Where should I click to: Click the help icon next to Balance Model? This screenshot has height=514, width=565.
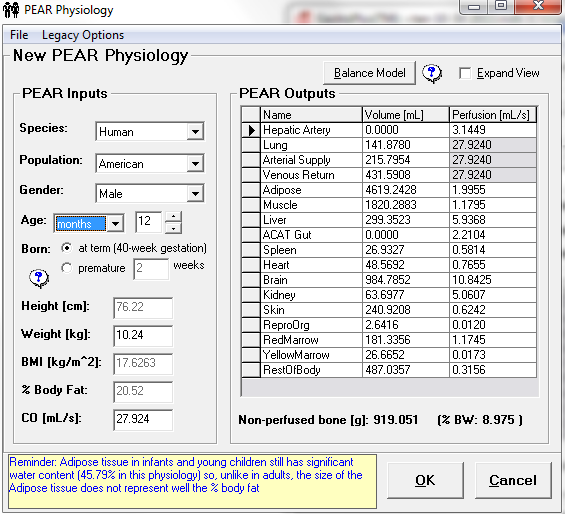pos(432,73)
